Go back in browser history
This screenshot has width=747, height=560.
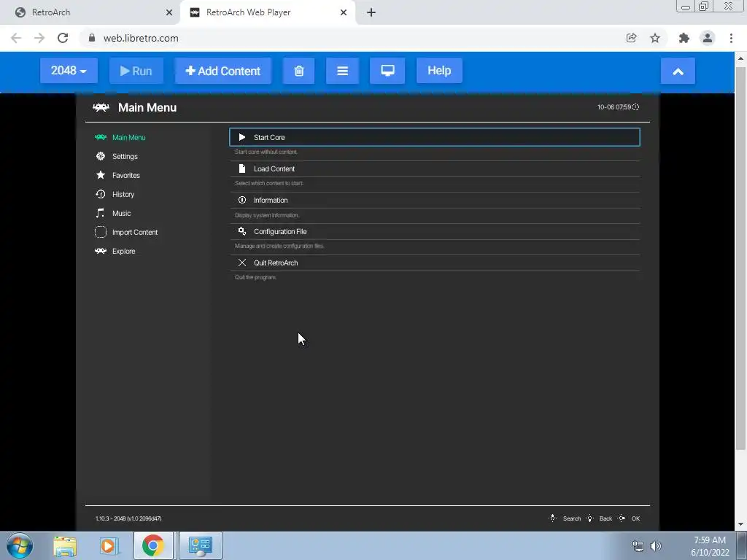click(16, 38)
